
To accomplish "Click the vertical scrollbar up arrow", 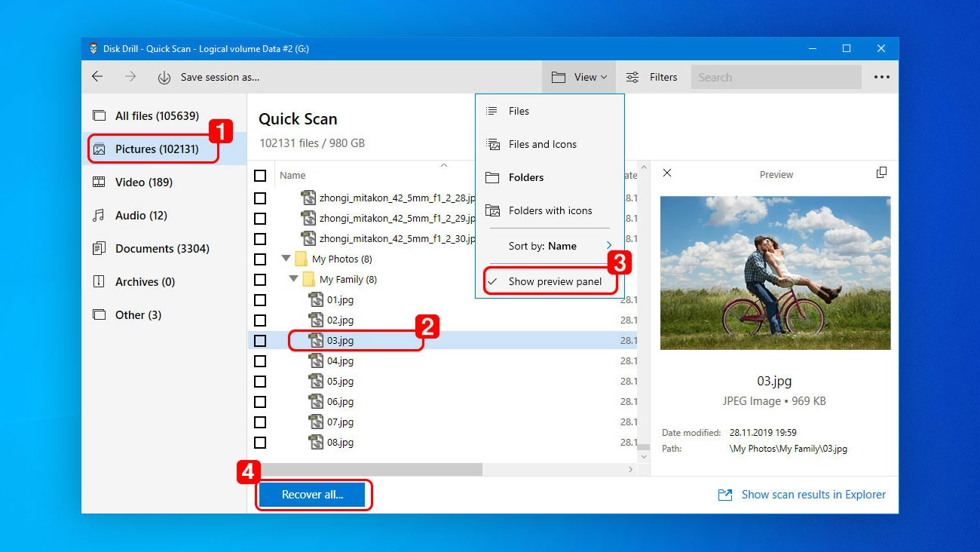I will coord(643,167).
